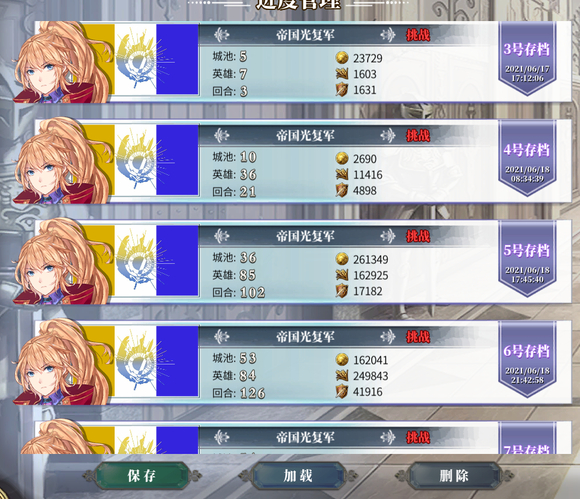
Task: Click the 帝国光复军 title in slot 5
Action: tap(305, 236)
